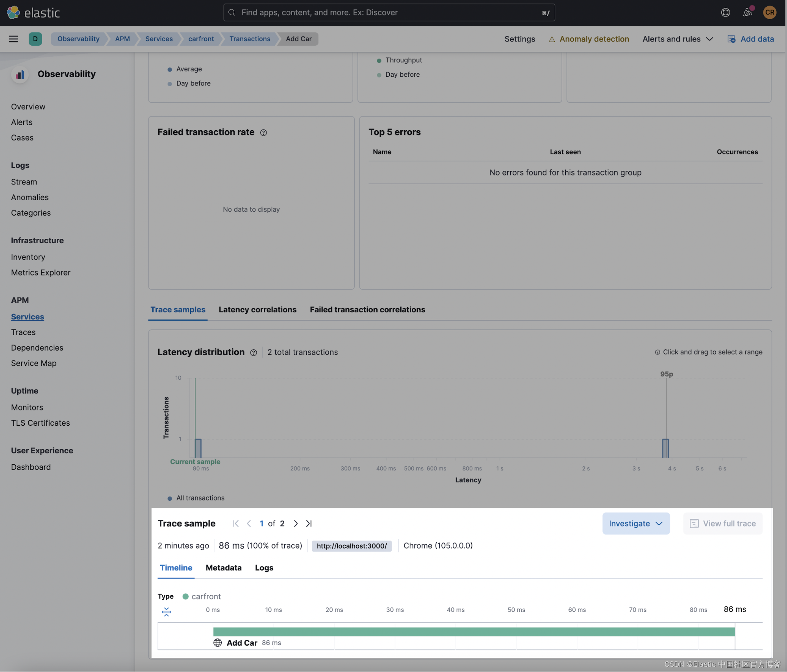Jump to last trace sample
The width and height of the screenshot is (787, 672).
pyautogui.click(x=309, y=523)
